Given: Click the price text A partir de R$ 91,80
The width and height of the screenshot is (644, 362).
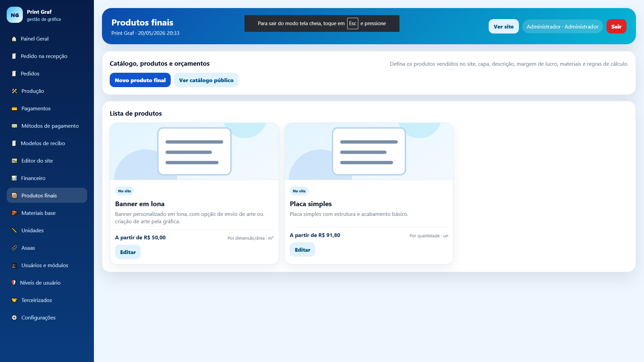Looking at the screenshot, I should click(x=315, y=235).
